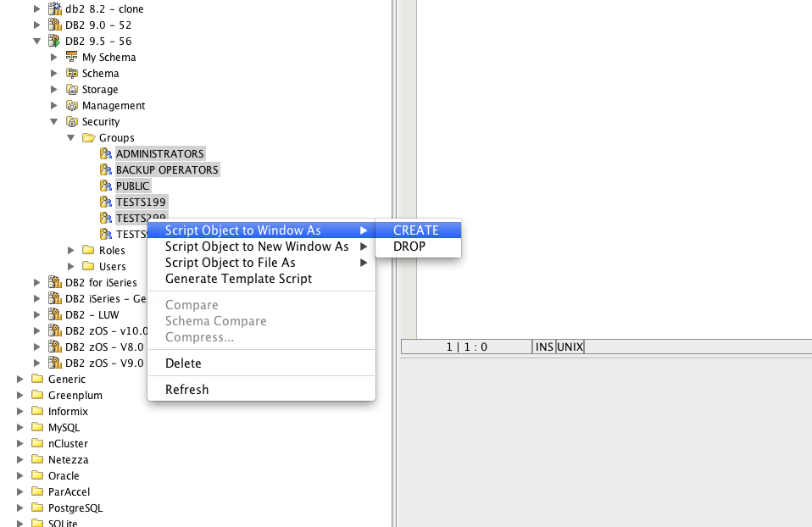Viewport: 812px width, 527px height.
Task: Choose CREATE in the submenu
Action: 419,230
